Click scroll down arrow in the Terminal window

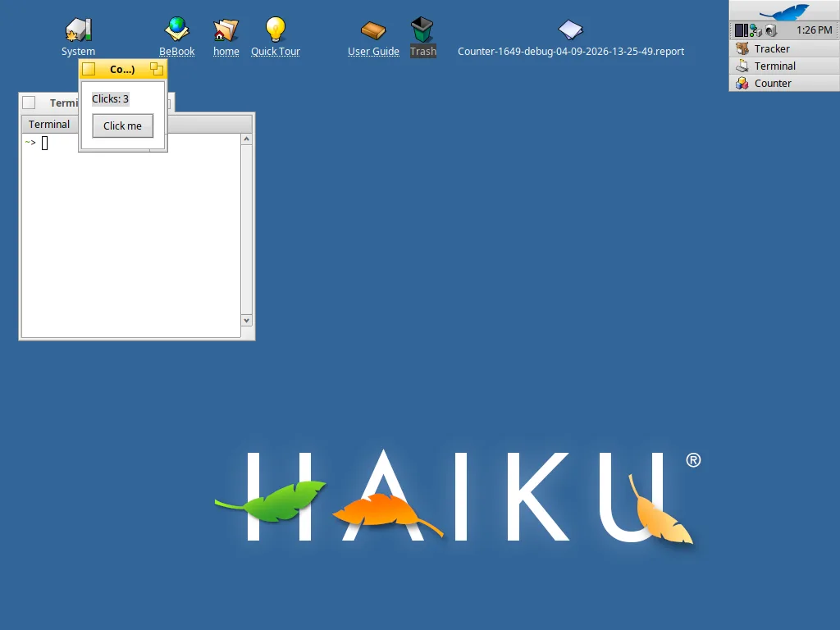point(246,321)
